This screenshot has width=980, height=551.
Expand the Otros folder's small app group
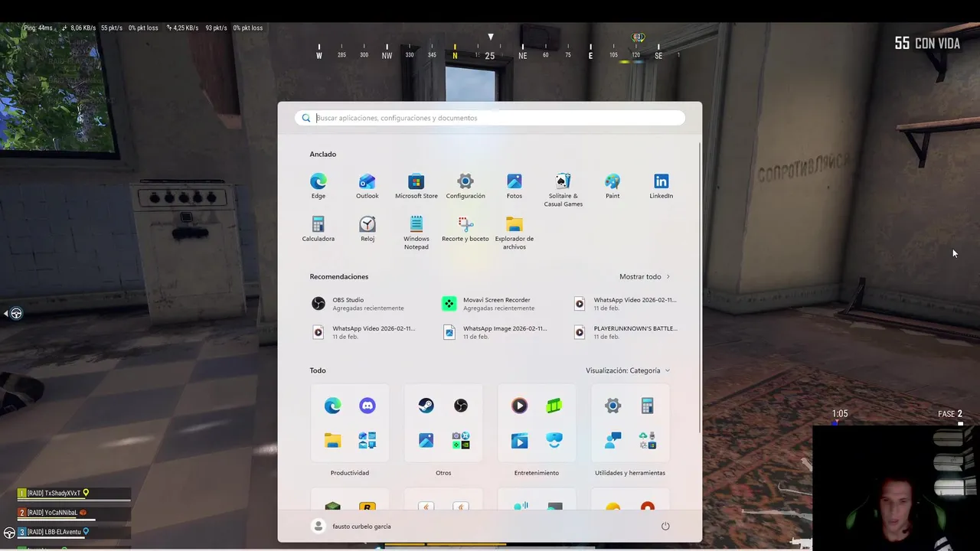coord(461,440)
